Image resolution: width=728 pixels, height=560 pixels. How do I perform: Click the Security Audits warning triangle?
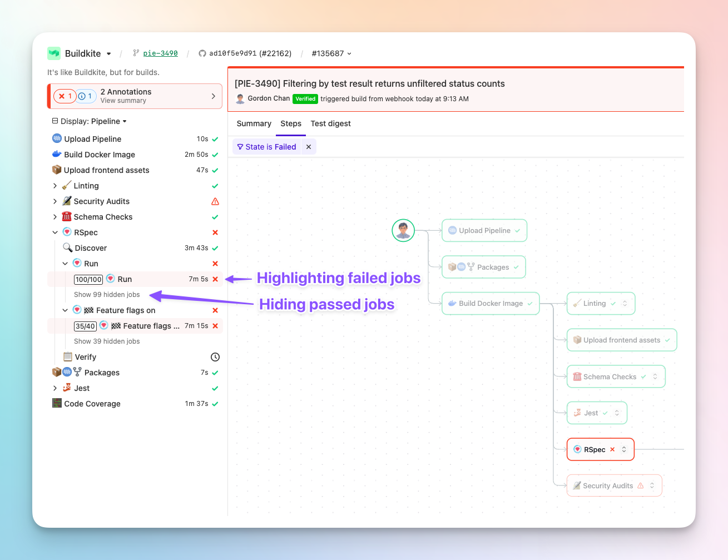[215, 201]
